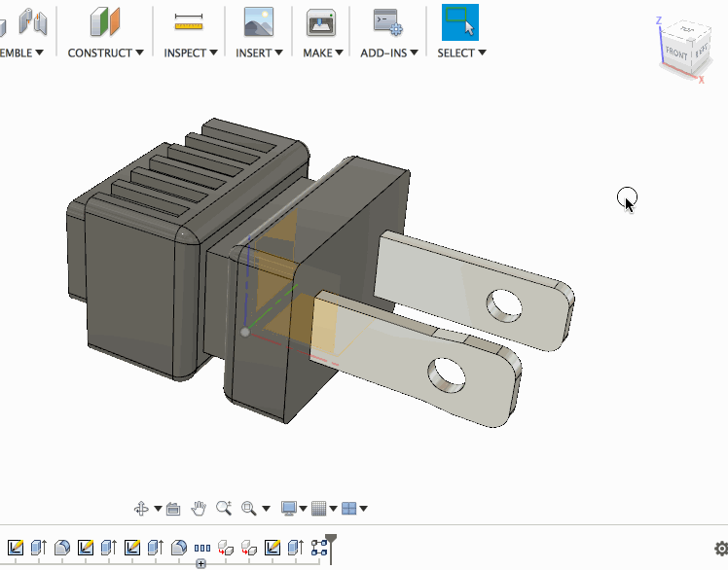Click the Assemble joint icon in toolbar
The width and height of the screenshot is (728, 570).
click(33, 21)
